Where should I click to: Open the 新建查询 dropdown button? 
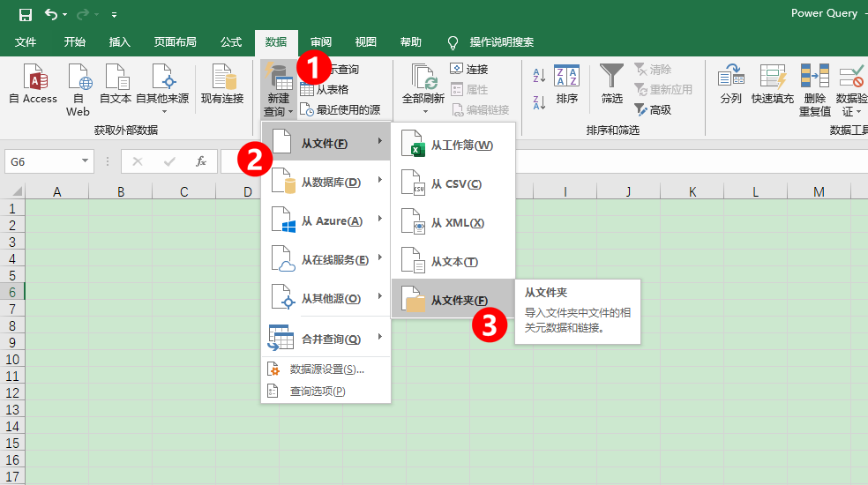tap(278, 90)
